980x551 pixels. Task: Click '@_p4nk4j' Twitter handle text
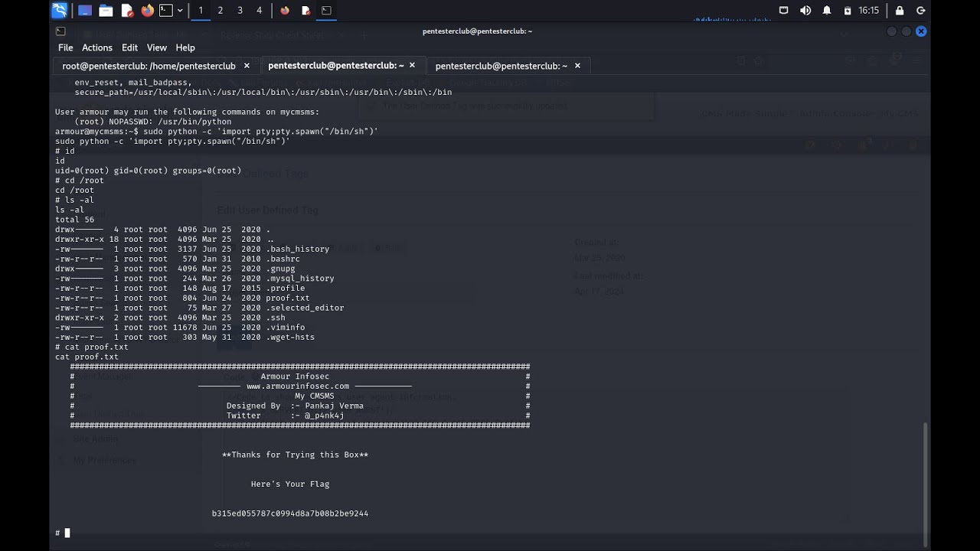coord(325,416)
